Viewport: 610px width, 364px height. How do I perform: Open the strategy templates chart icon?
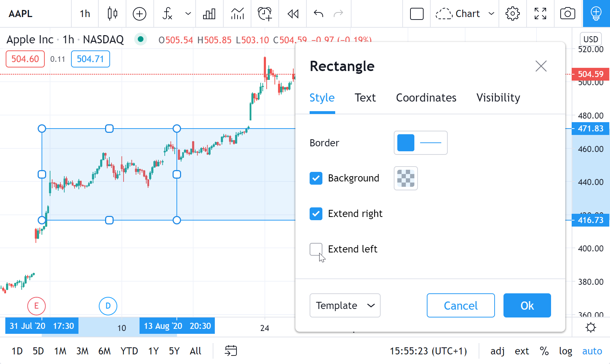click(238, 14)
